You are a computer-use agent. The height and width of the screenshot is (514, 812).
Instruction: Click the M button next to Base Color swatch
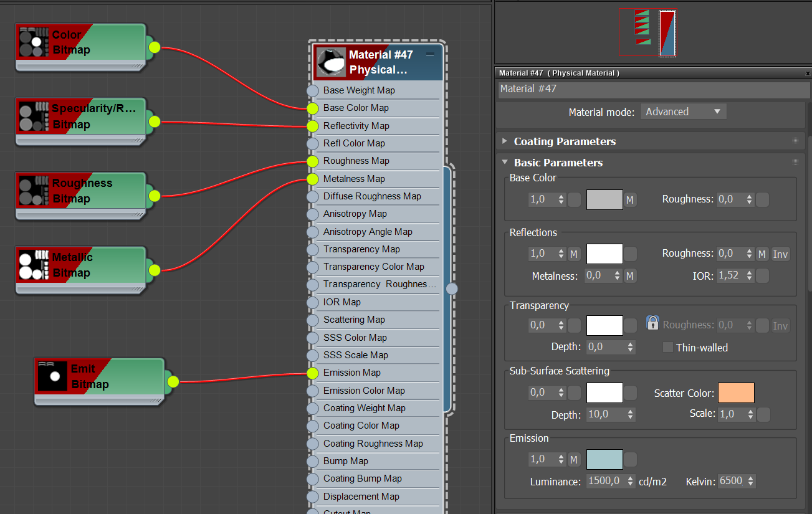631,199
